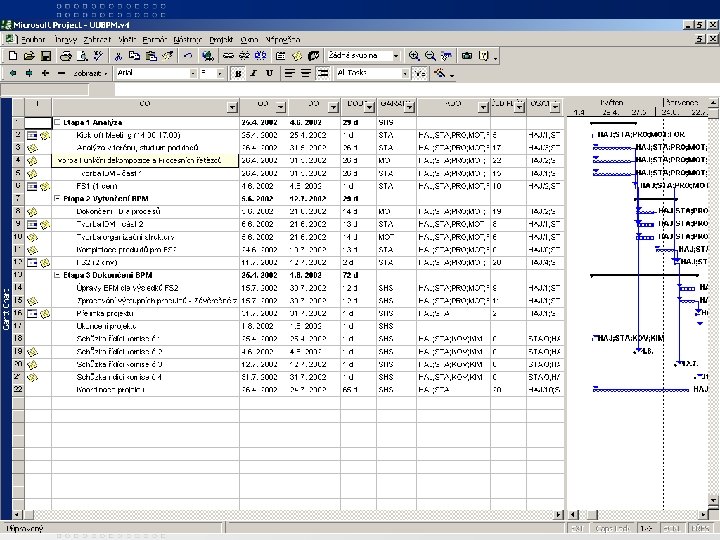
Task: Click the Zoom Out magnifier icon
Action: (x=430, y=56)
